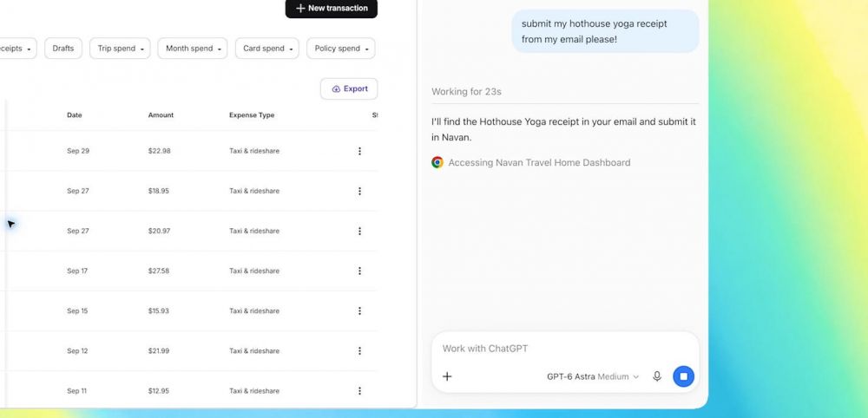Open the Drafts filter

click(63, 48)
